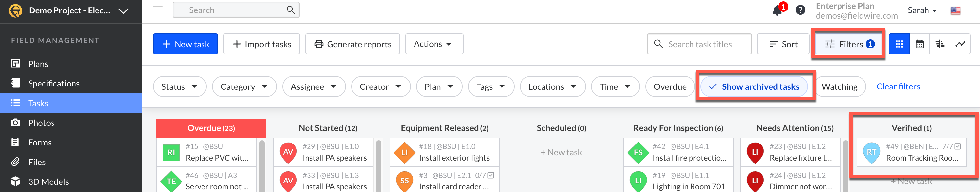The width and height of the screenshot is (980, 192).
Task: Click the New task button
Action: coord(185,44)
